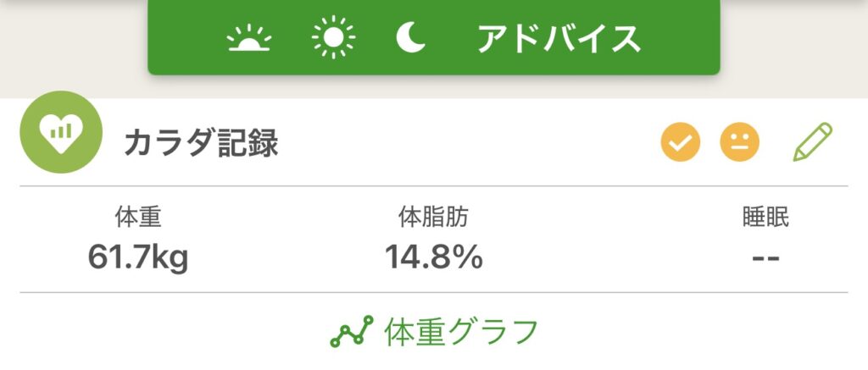The width and height of the screenshot is (868, 370).
Task: Tap the sunrise morning advice icon
Action: [x=250, y=39]
